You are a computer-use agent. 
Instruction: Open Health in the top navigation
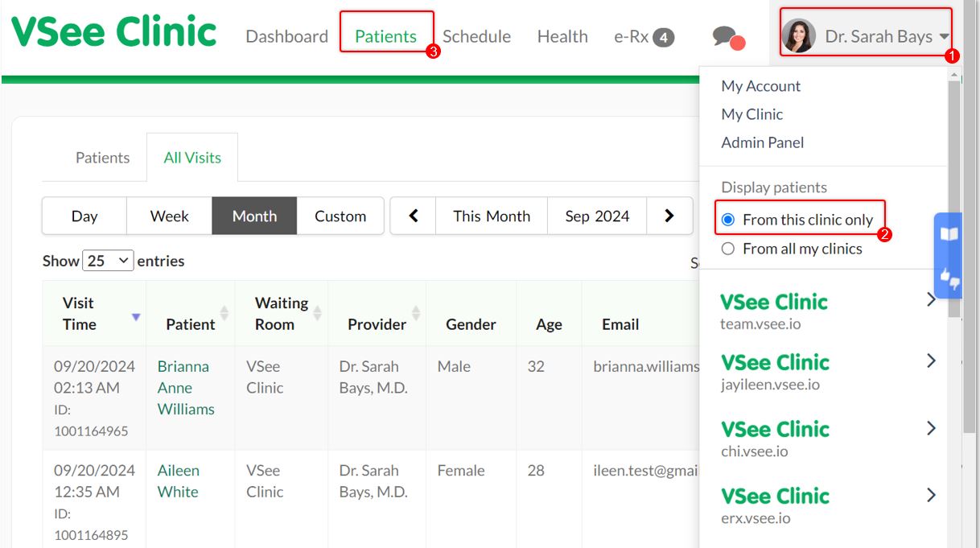[x=562, y=36]
